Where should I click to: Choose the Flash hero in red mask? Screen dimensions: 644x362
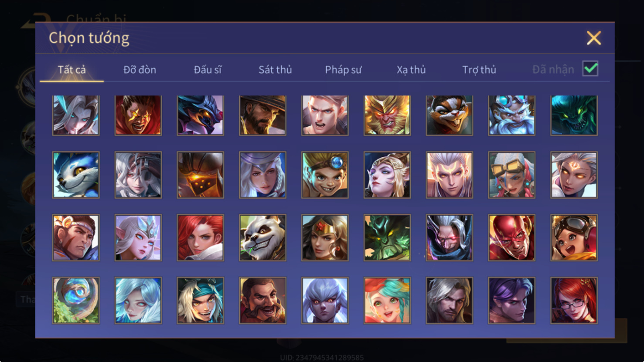[511, 238]
